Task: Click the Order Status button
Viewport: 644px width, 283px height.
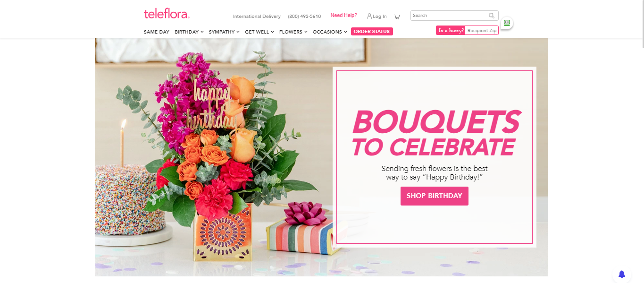Action: pos(372,32)
